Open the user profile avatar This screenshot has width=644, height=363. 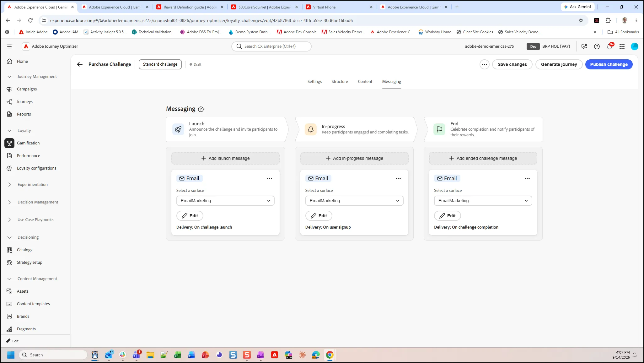point(635,46)
